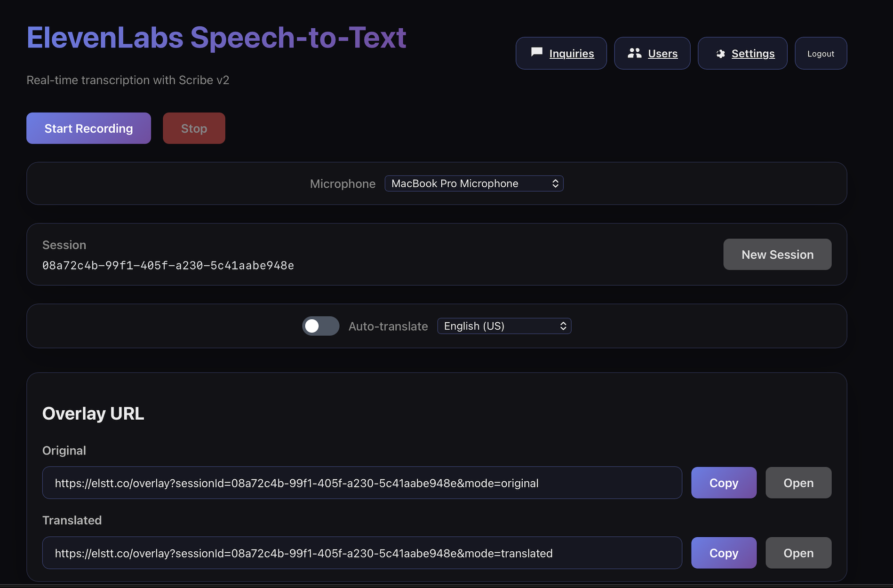Click the Original overlay URL text field
This screenshot has height=588, width=893.
[x=361, y=483]
